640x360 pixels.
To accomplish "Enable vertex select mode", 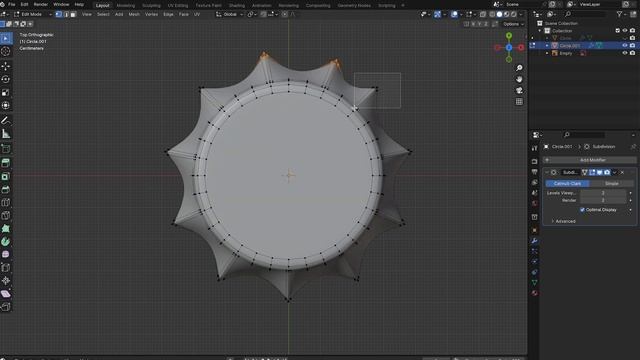I will [x=59, y=14].
